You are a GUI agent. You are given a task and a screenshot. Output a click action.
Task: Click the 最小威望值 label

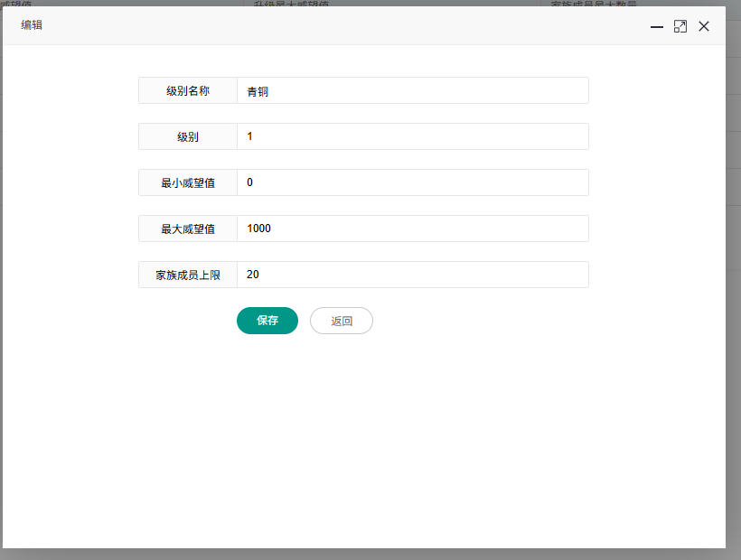188,183
